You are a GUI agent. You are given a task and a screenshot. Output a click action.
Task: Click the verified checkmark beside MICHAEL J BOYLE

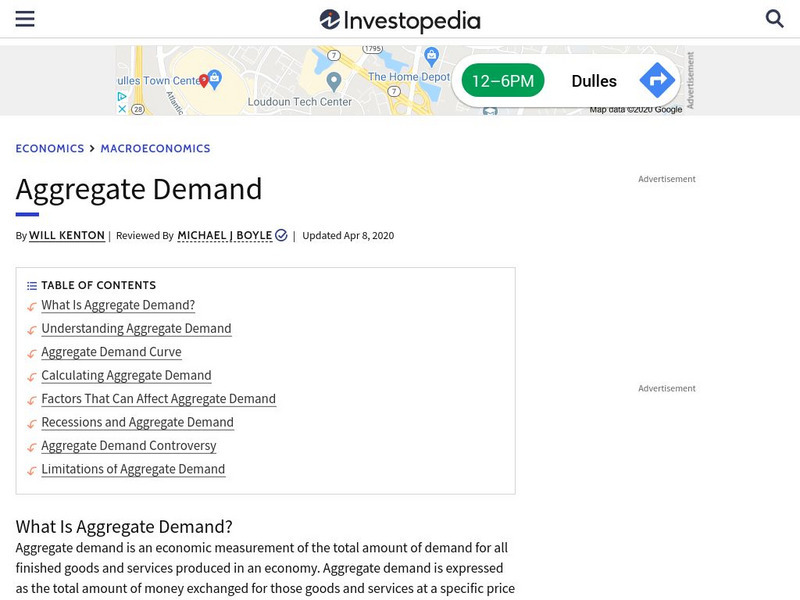281,235
